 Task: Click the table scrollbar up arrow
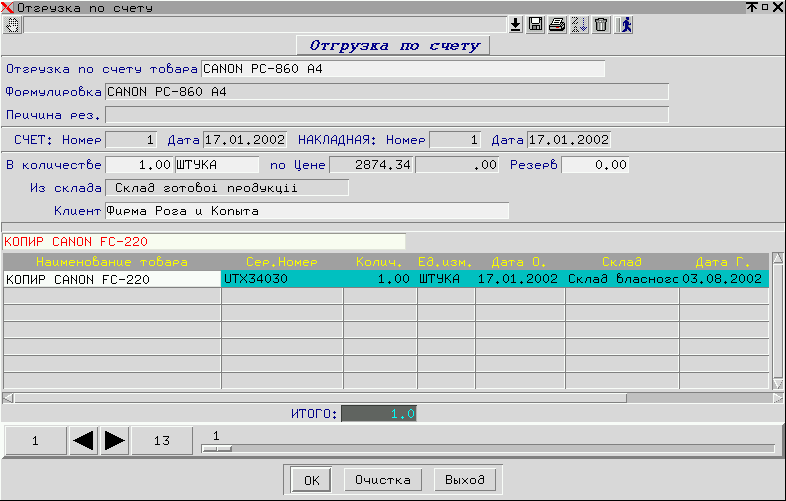point(778,258)
